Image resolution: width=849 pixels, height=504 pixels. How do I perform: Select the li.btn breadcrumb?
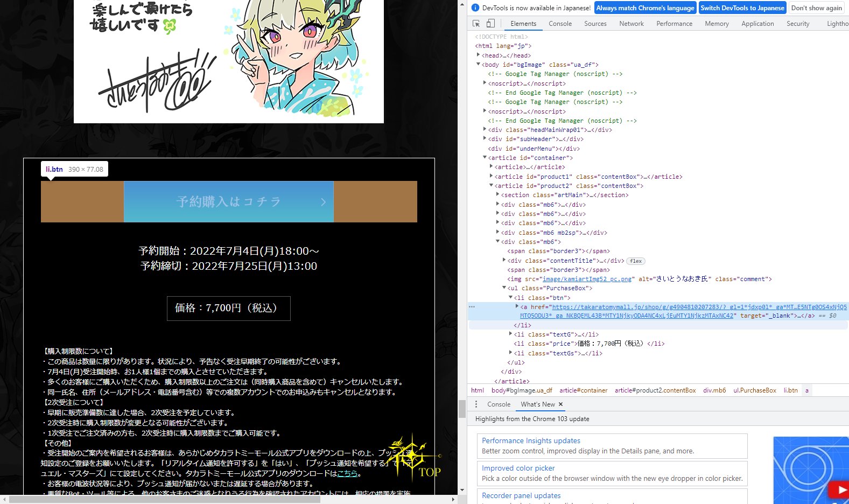click(790, 390)
